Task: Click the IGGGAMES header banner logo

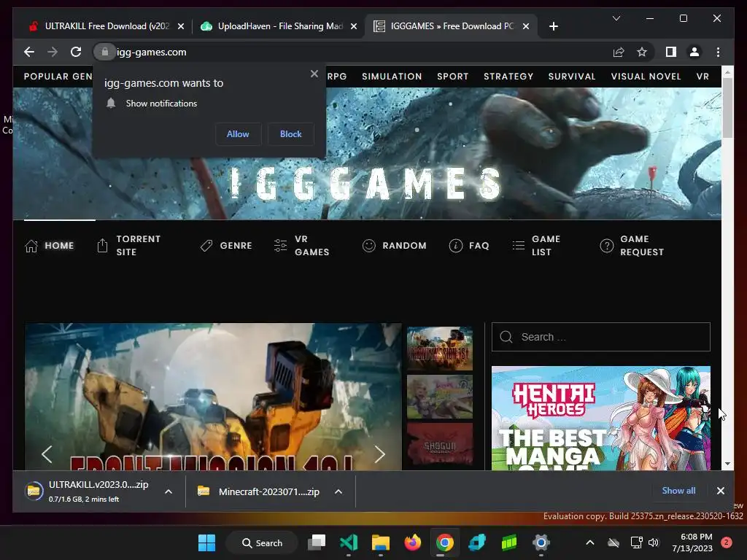Action: (x=366, y=183)
